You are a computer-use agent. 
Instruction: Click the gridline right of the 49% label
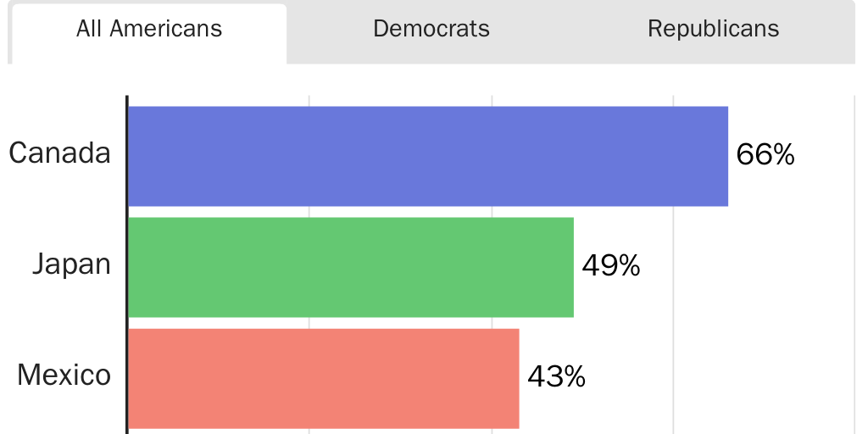point(674,267)
